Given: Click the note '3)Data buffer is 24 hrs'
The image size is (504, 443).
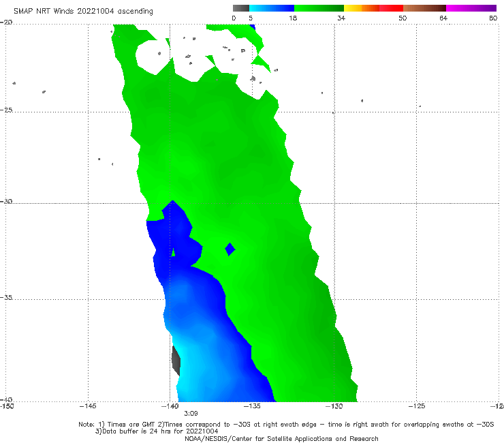Looking at the screenshot, I should point(157,431).
